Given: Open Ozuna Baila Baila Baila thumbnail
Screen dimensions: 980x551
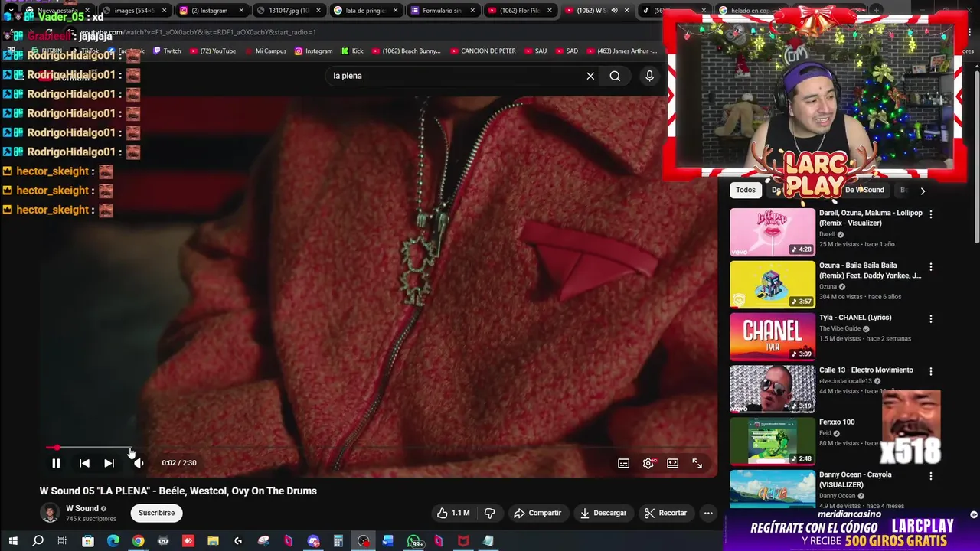Looking at the screenshot, I should coord(773,285).
